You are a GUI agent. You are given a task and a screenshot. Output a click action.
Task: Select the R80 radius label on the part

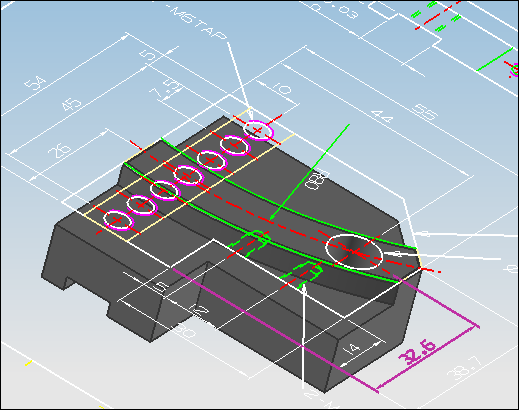coord(317,180)
